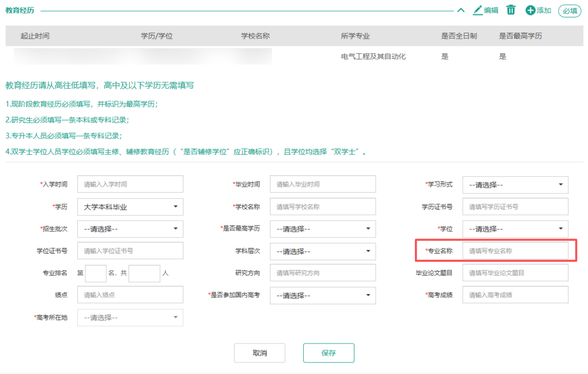
Task: Click the 绩点 input field
Action: click(130, 295)
